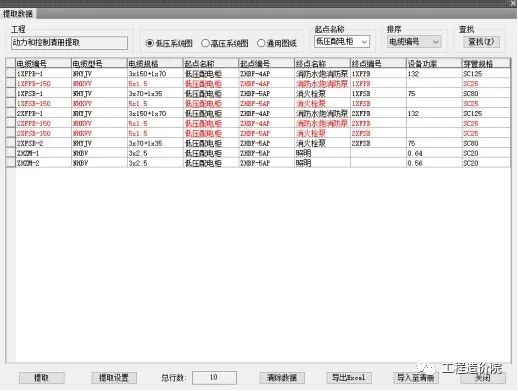Select row header of cable 1XFPB-1
This screenshot has height=391, width=518.
click(11, 73)
